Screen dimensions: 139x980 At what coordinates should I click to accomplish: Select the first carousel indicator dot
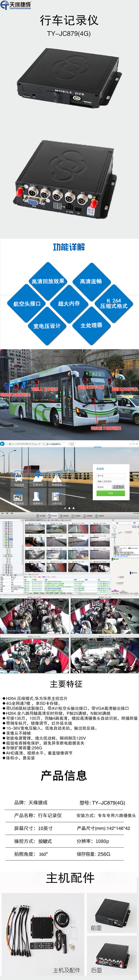click(x=65, y=508)
